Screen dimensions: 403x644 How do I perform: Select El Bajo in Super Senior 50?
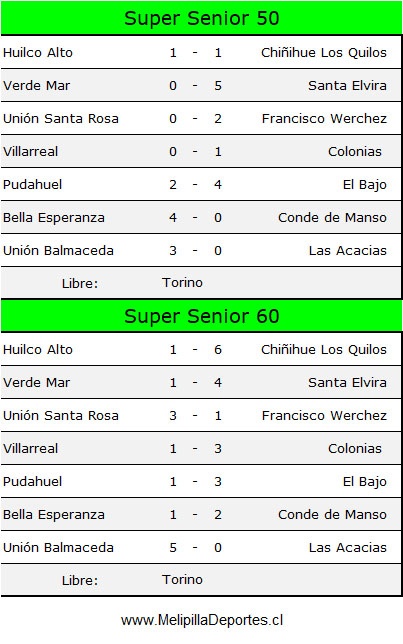[364, 185]
